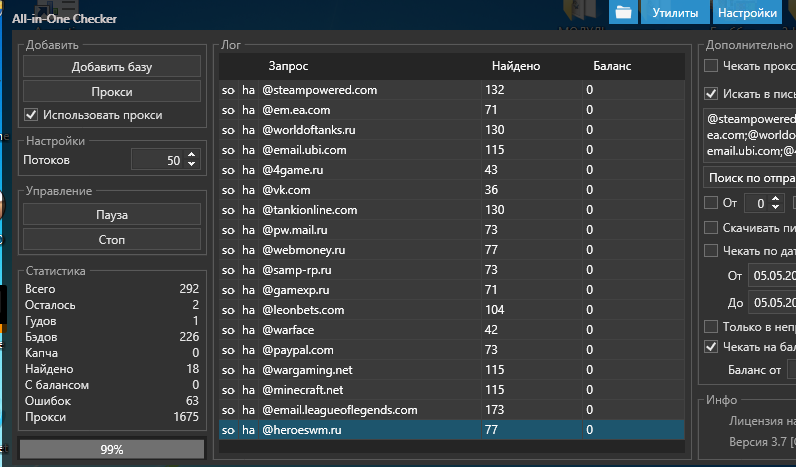Select the highlighted @heroeswm.ru log row

pos(452,430)
